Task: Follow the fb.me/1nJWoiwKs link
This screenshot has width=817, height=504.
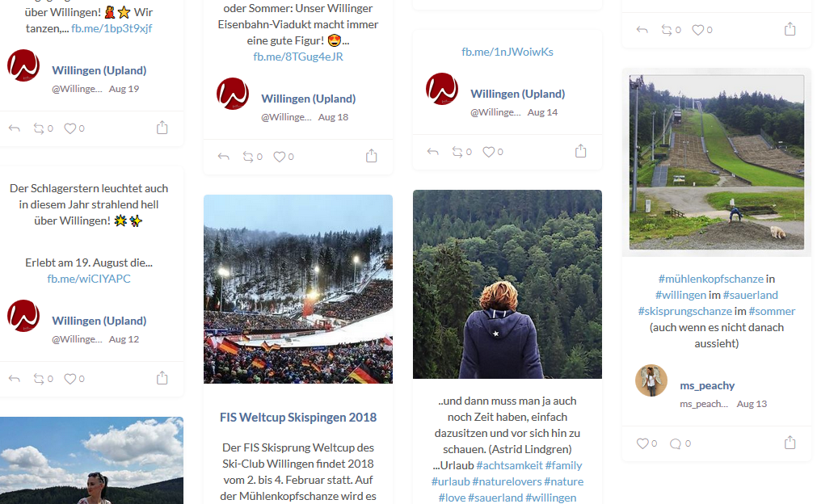Action: click(x=507, y=52)
